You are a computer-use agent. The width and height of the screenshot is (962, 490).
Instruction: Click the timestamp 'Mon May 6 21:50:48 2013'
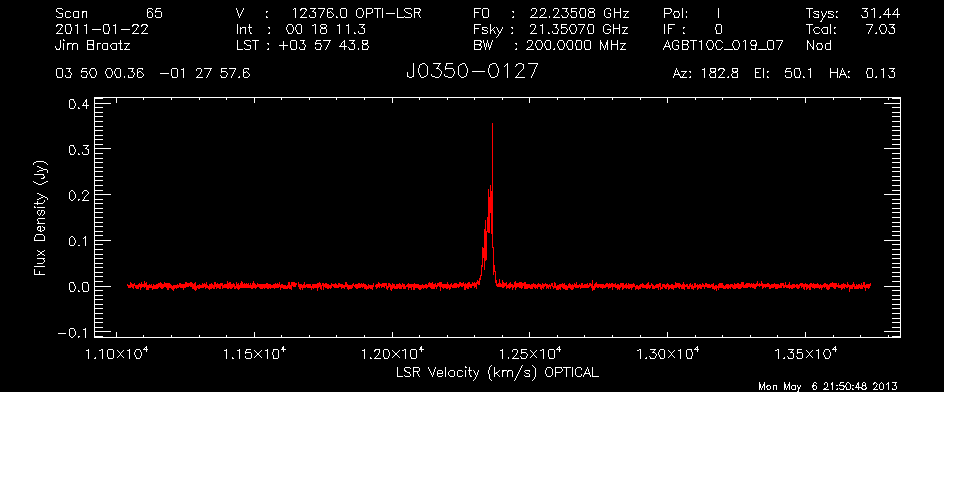pyautogui.click(x=828, y=386)
